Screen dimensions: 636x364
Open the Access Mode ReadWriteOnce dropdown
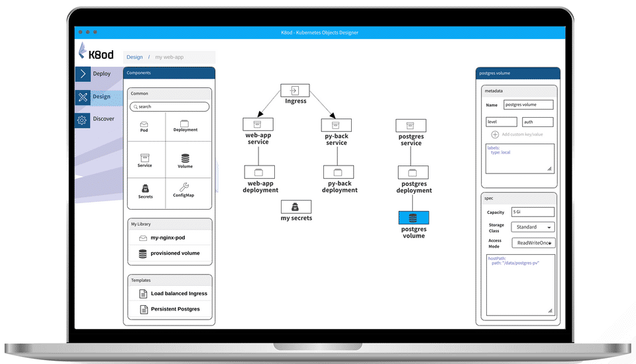(x=534, y=243)
